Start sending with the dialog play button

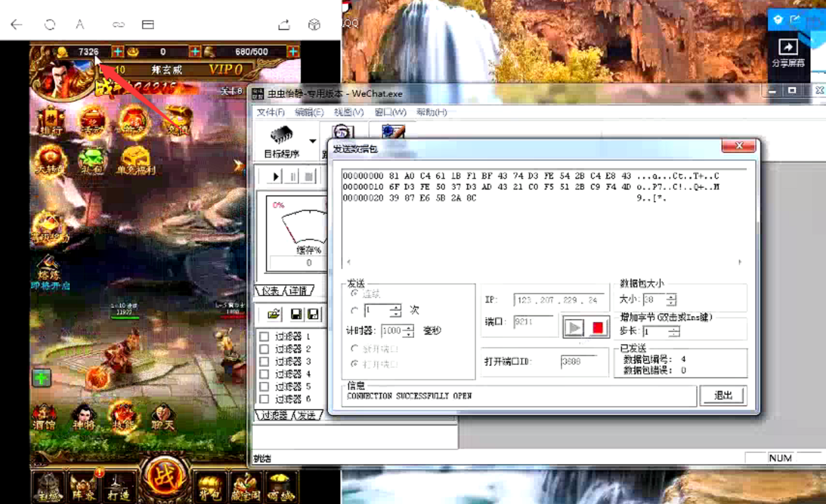point(574,328)
